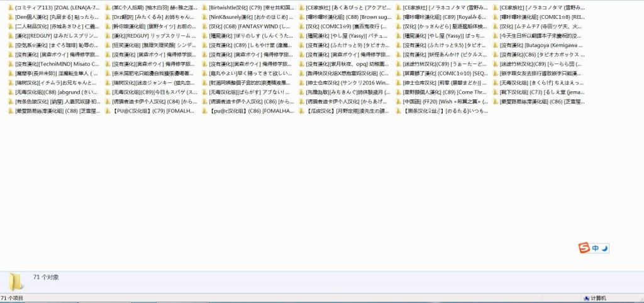The width and height of the screenshot is (644, 303).
Task: Select folder '[迷途竹林汉化](C89) [うぉーたーど...'
Action: 441,64
